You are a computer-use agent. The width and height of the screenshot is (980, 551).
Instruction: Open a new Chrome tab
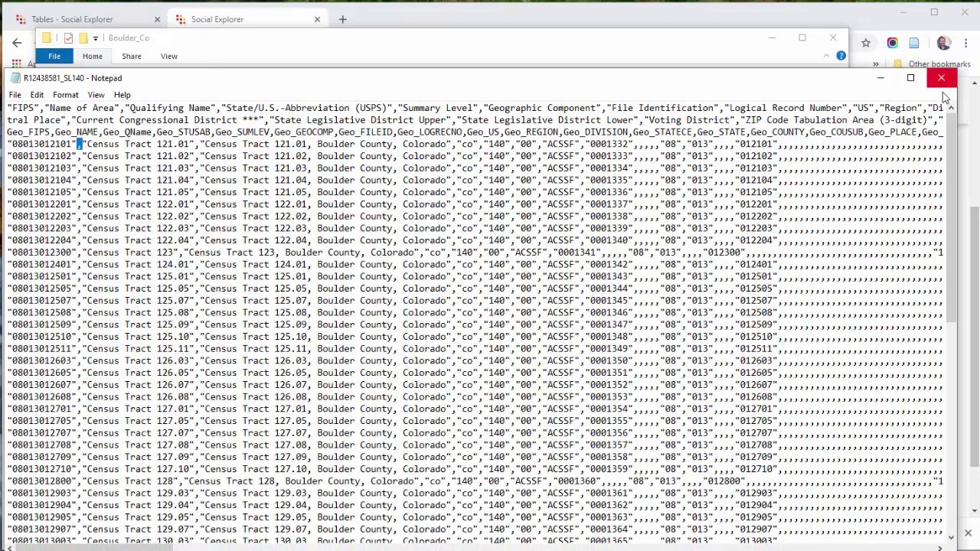click(x=342, y=19)
